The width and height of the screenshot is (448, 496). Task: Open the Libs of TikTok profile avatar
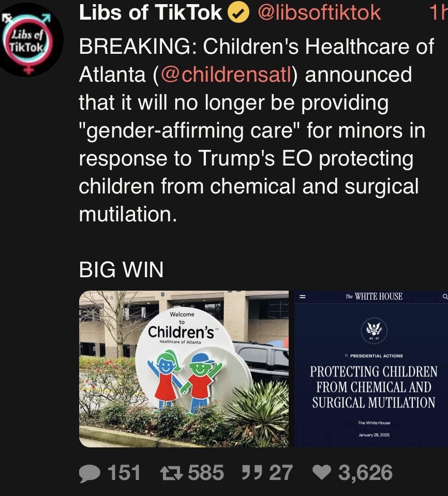[x=29, y=40]
